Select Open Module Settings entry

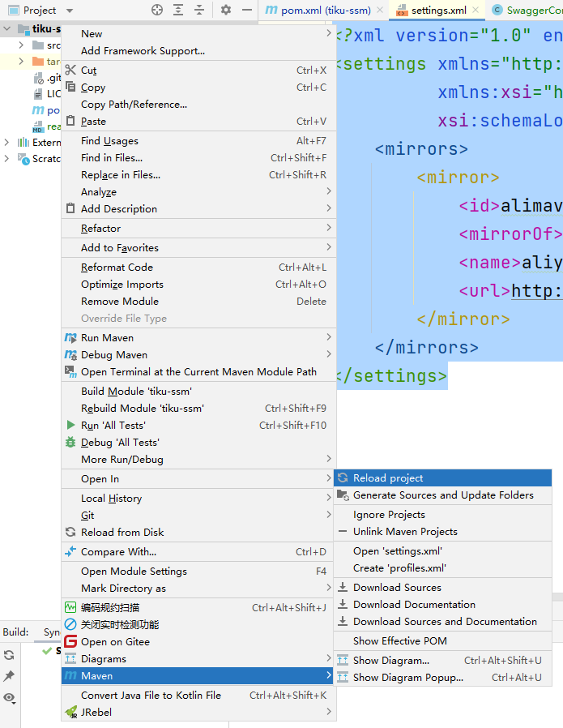[x=198, y=571]
